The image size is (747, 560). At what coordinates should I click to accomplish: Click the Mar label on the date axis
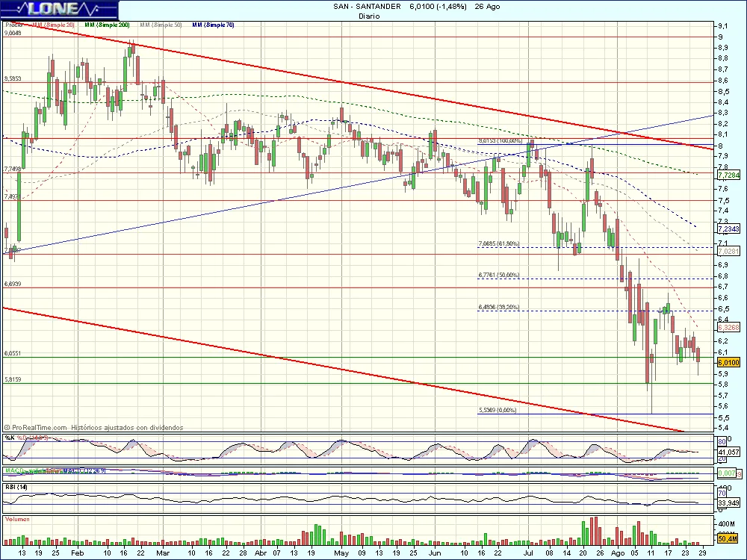click(163, 553)
